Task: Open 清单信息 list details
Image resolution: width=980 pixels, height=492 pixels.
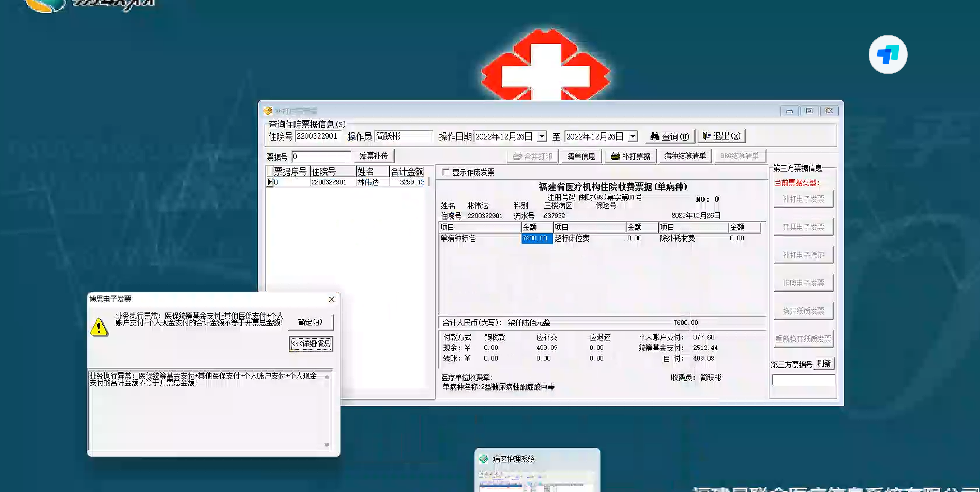Action: [581, 156]
